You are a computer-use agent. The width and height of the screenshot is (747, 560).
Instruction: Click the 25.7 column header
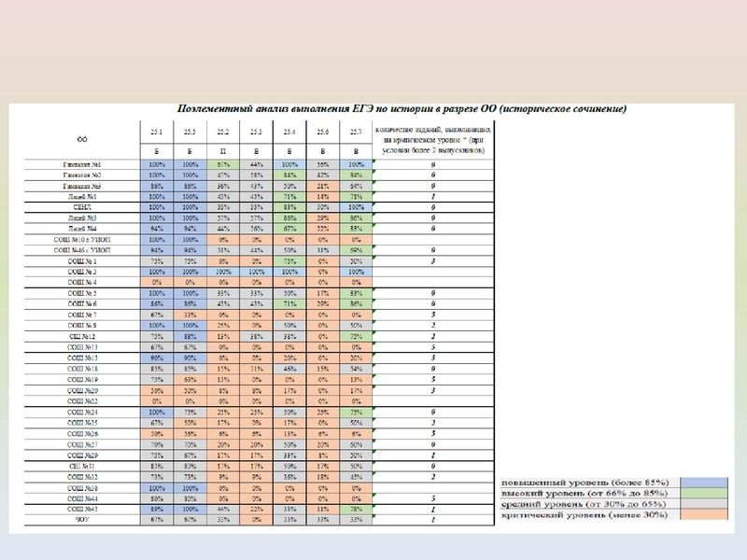pyautogui.click(x=356, y=132)
